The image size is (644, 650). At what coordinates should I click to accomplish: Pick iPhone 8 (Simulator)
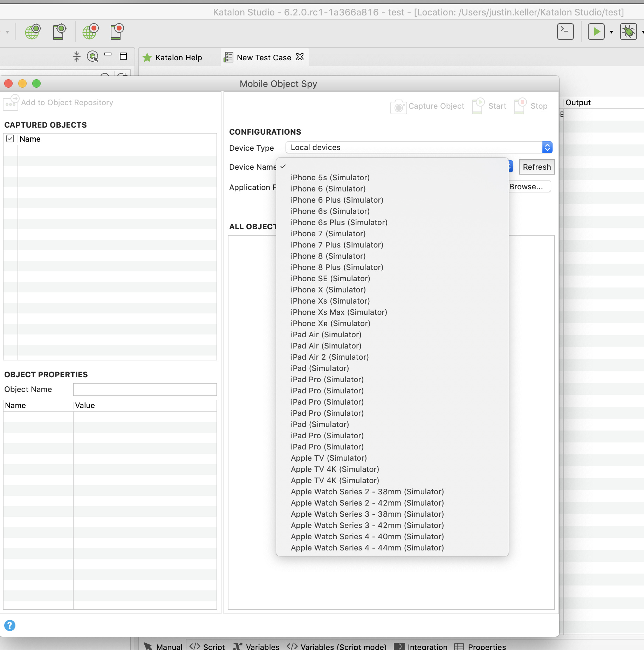click(x=392, y=256)
